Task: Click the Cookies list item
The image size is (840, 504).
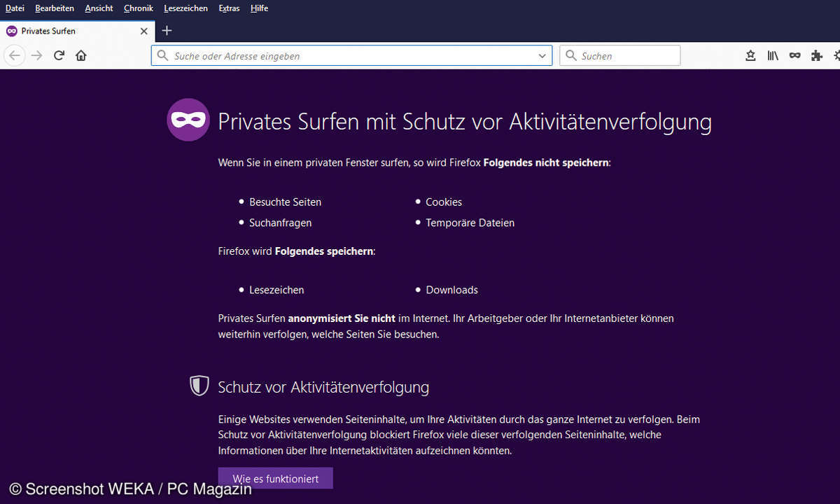Action: [444, 202]
